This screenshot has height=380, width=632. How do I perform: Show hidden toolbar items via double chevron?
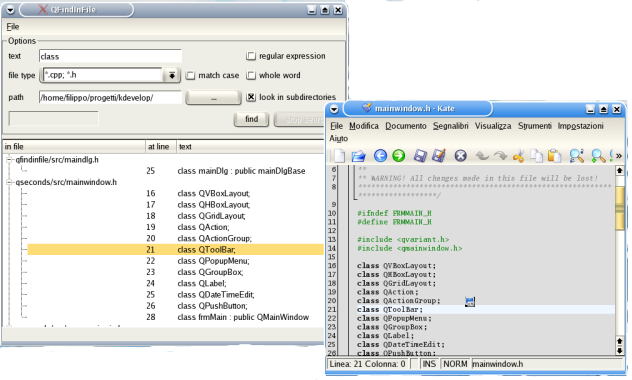tap(619, 156)
